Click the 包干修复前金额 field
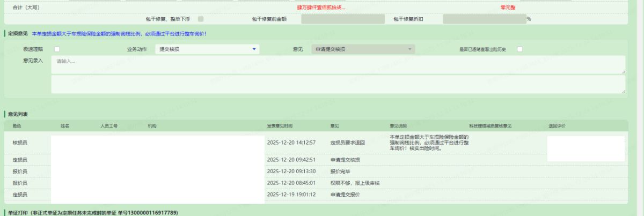This screenshot has height=216, width=644. pos(343,19)
